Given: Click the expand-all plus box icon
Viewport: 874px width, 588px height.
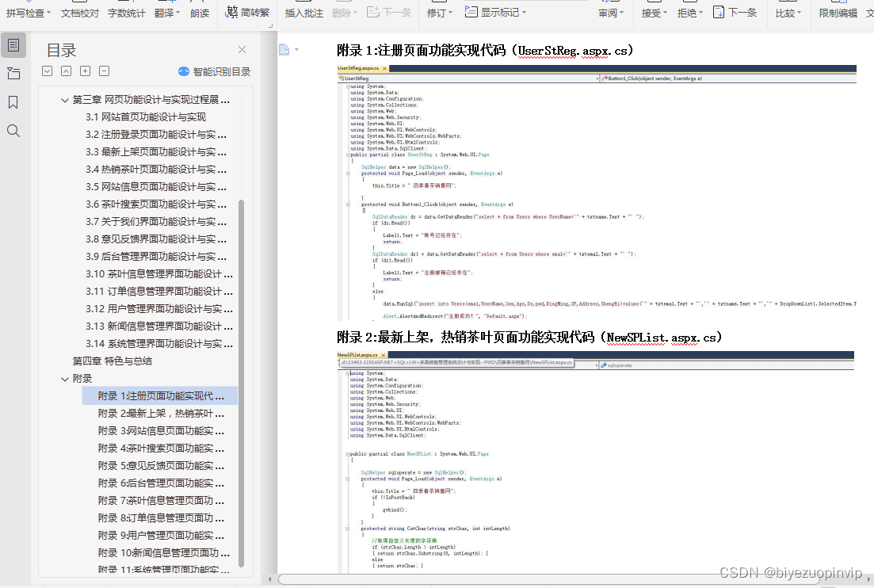Looking at the screenshot, I should tap(85, 71).
